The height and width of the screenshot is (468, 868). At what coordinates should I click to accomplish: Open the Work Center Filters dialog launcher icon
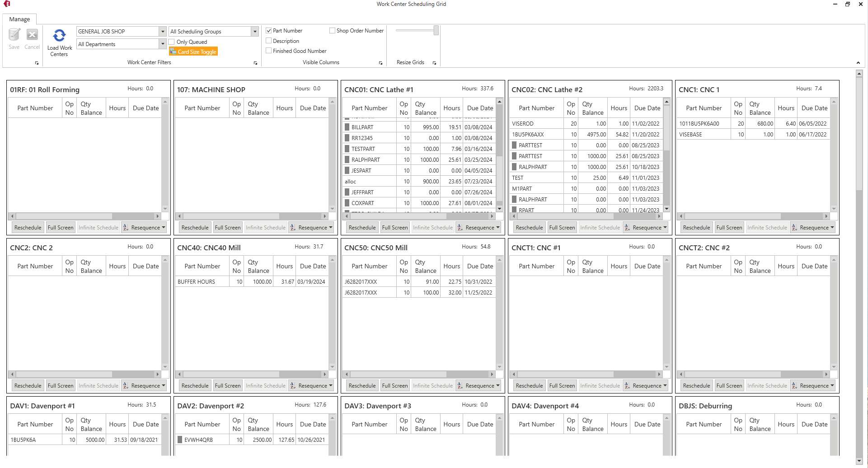tap(255, 63)
